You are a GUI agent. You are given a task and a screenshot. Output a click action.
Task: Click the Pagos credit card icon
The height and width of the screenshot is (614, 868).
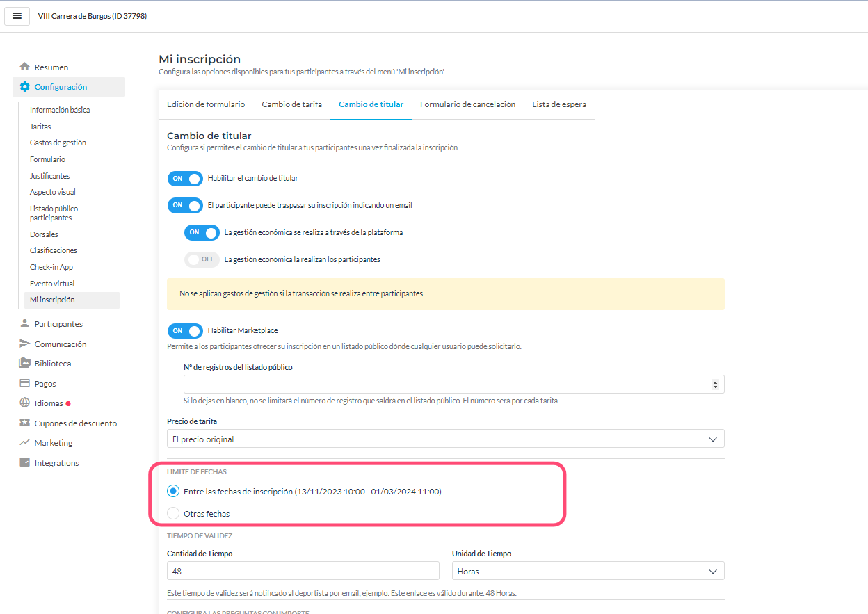[x=25, y=383]
